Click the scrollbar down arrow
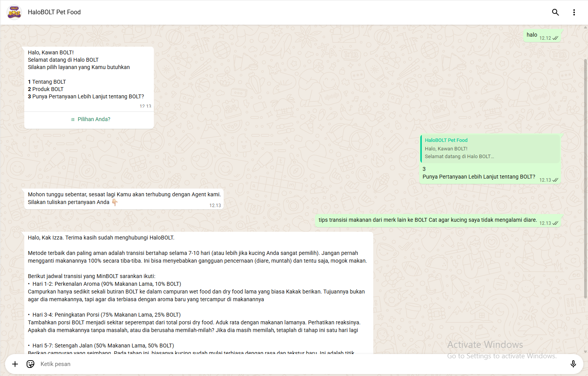The height and width of the screenshot is (376, 588). (585, 352)
